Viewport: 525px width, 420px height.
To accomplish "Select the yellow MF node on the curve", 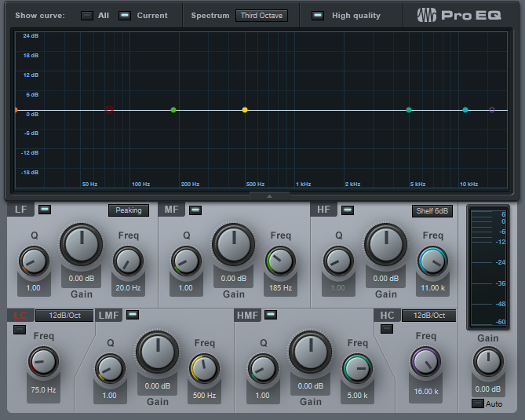I will pos(245,110).
